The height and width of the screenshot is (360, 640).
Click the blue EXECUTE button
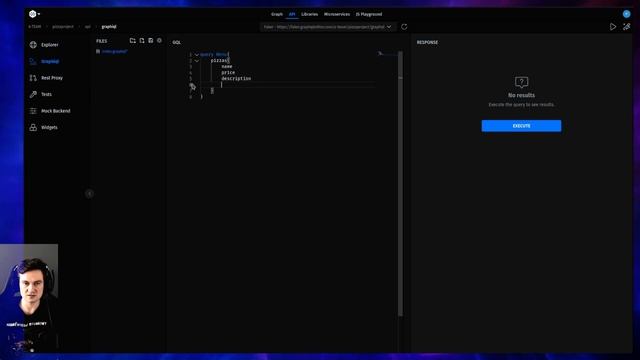pyautogui.click(x=521, y=126)
